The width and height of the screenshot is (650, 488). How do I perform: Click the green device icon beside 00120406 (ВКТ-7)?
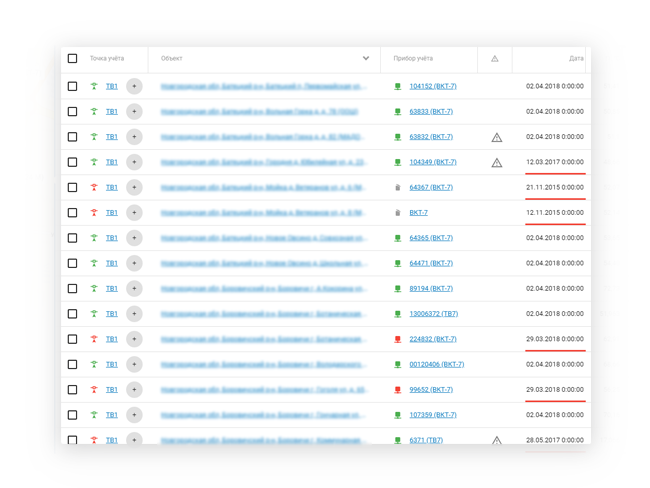(x=398, y=364)
